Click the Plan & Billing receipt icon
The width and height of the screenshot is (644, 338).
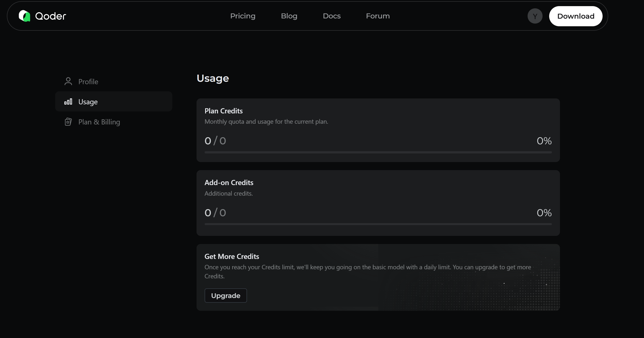[x=68, y=122]
